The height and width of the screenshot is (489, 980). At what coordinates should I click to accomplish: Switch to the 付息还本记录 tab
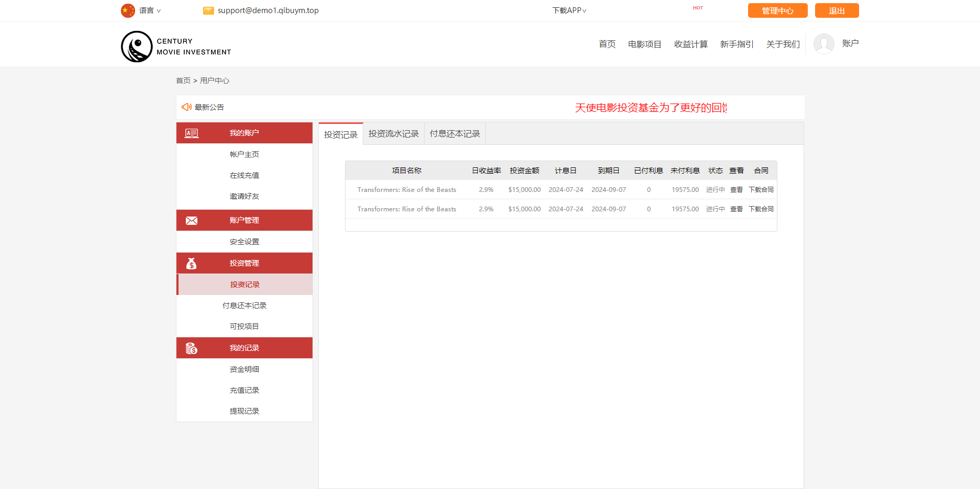(454, 134)
